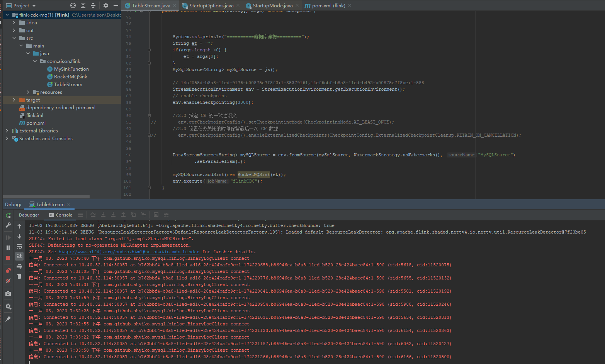Expand the .idea folder
The width and height of the screenshot is (605, 364).
[x=14, y=22]
